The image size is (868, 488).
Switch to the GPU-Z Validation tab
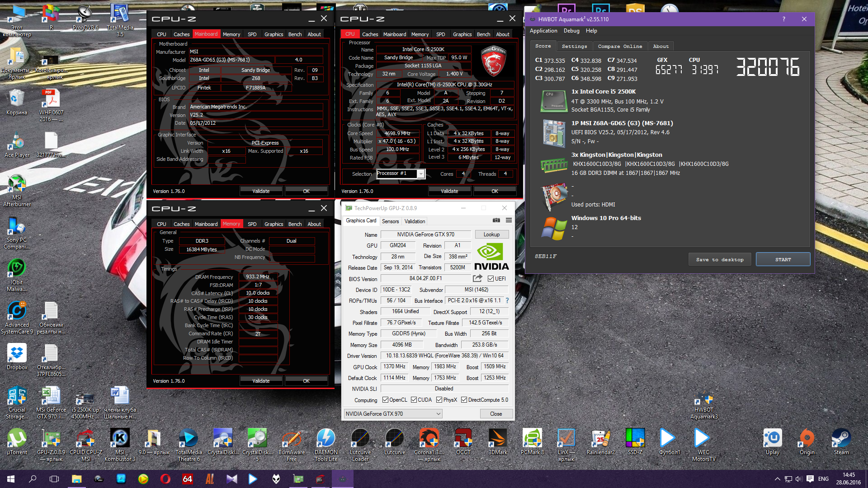[415, 221]
